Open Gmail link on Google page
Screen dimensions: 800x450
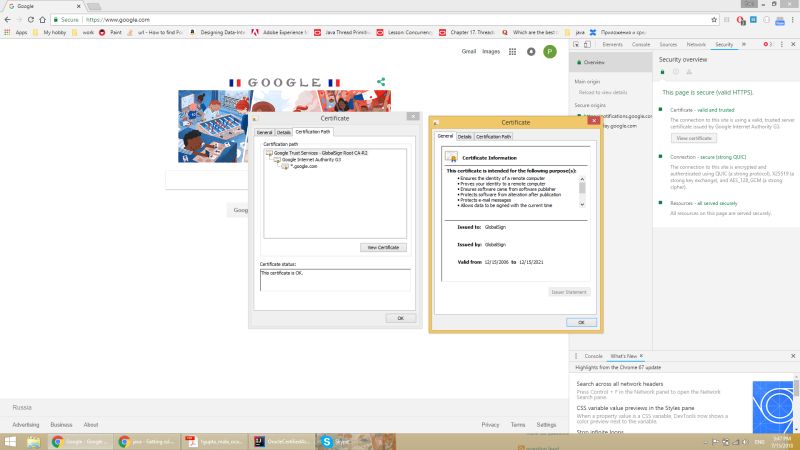[x=468, y=52]
